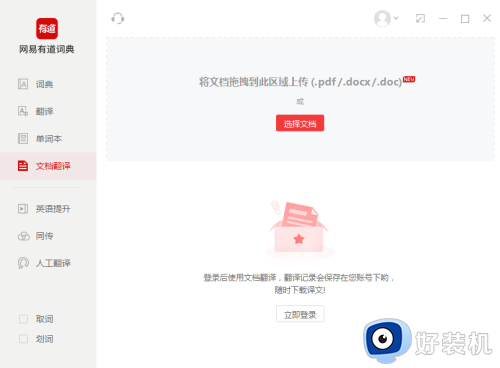Open the 英语提升 English improvement tab
Screen dimensions: 500x368
[48, 209]
